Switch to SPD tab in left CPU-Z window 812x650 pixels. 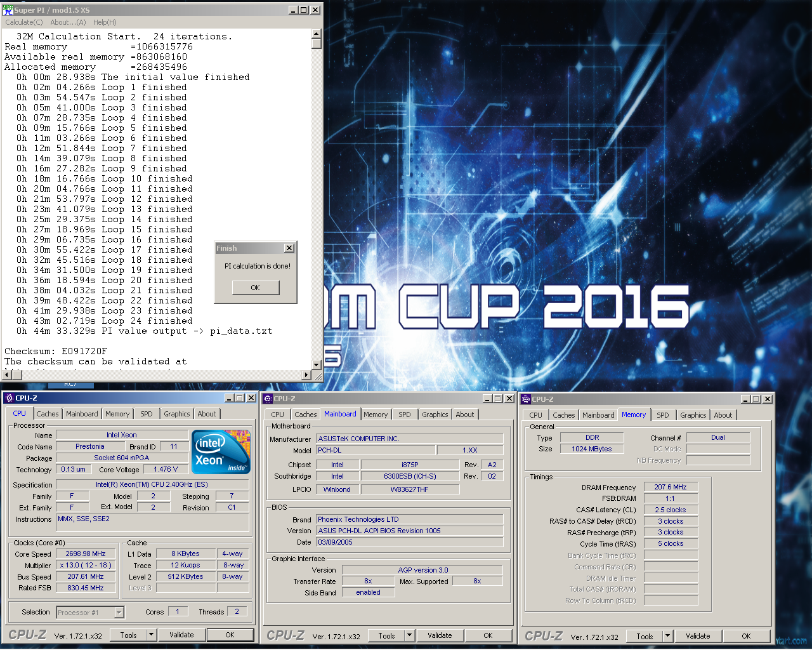click(x=147, y=414)
